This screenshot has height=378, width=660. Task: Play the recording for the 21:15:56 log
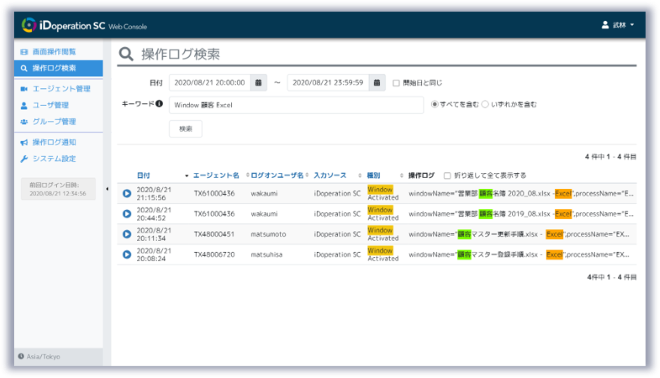pyautogui.click(x=127, y=193)
